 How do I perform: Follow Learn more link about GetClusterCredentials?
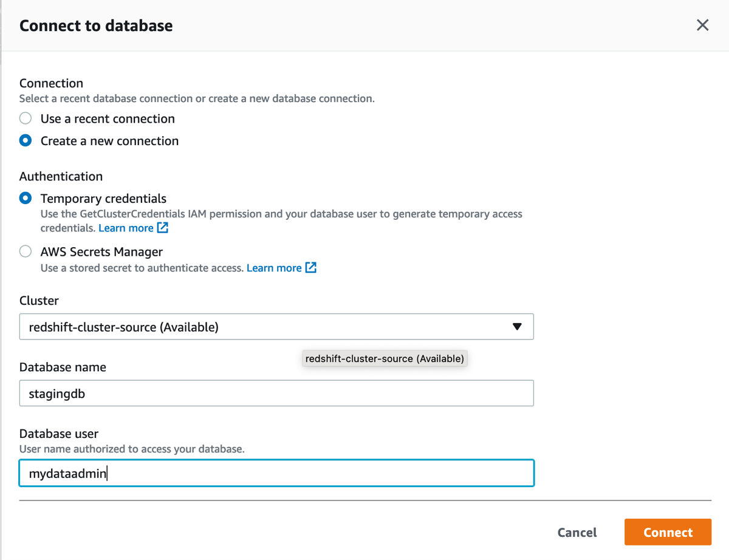point(126,228)
